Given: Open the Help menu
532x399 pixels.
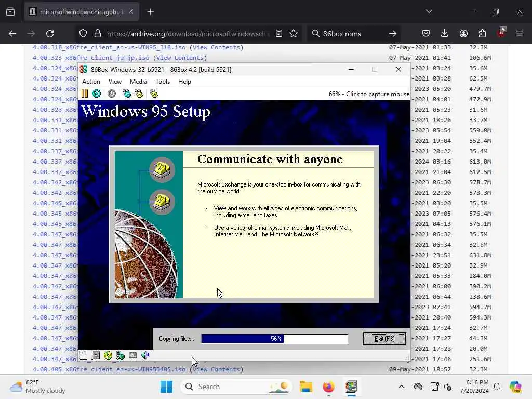Looking at the screenshot, I should 184,82.
